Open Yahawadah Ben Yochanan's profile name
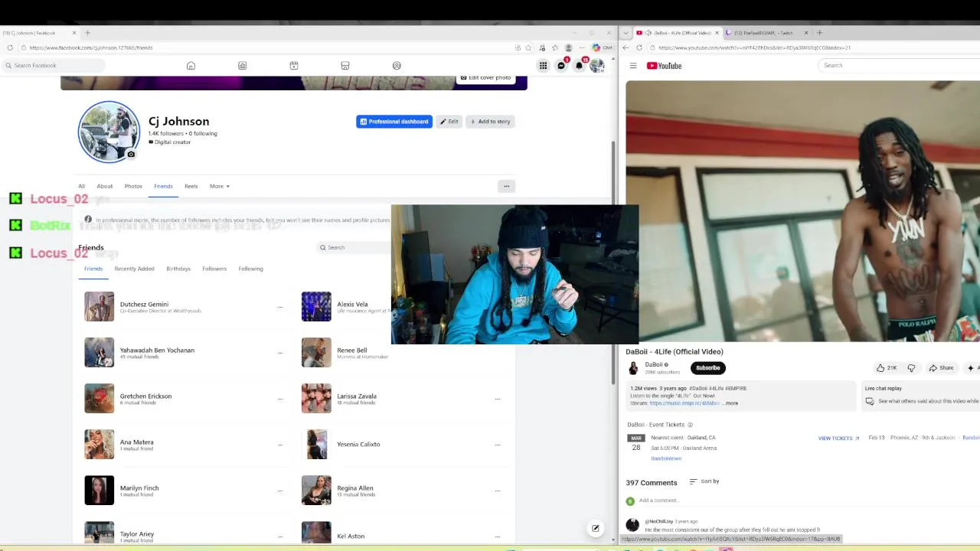The image size is (980, 551). click(x=157, y=350)
